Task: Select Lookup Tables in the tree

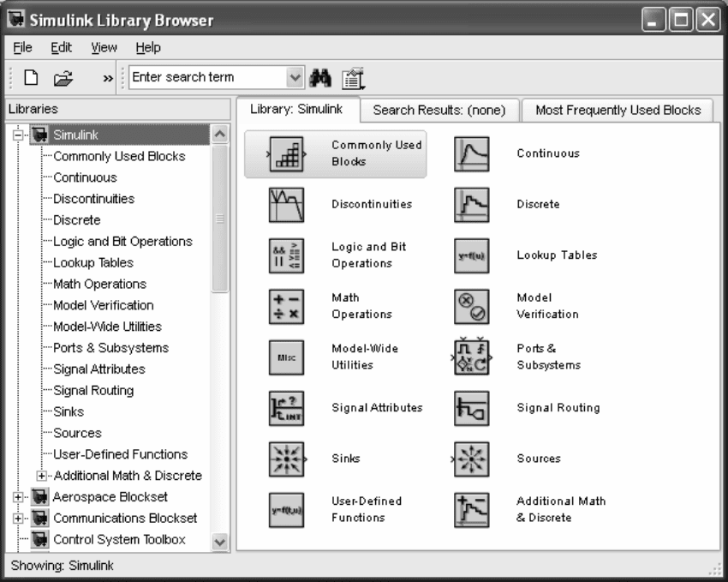Action: click(x=93, y=263)
